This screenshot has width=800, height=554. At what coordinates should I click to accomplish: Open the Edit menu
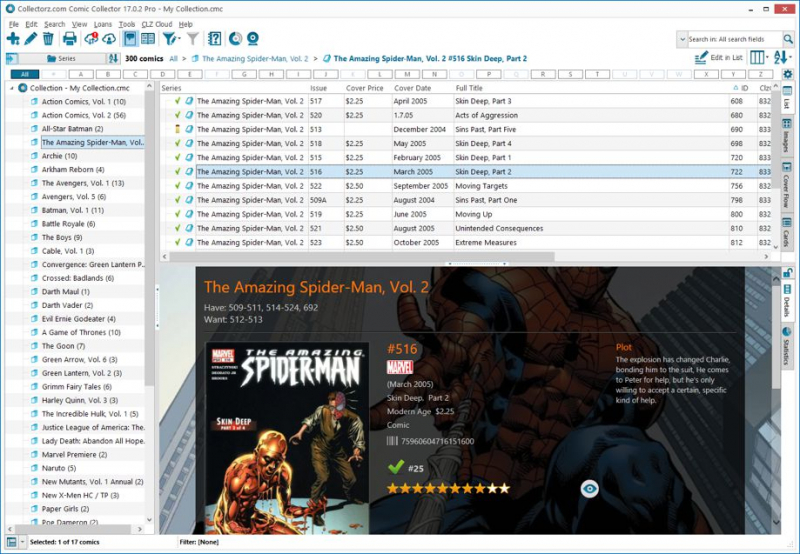[32, 24]
